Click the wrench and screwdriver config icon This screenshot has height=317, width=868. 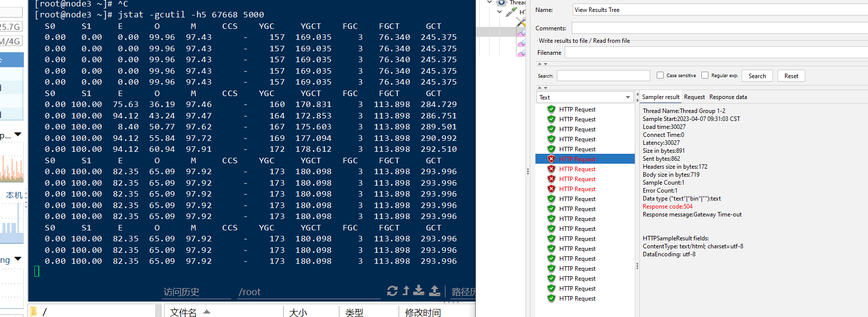click(521, 22)
